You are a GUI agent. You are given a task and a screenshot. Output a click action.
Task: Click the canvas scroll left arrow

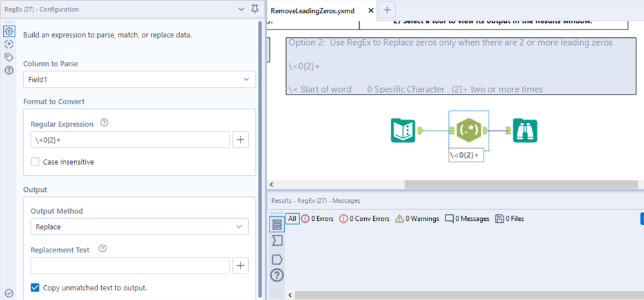271,185
